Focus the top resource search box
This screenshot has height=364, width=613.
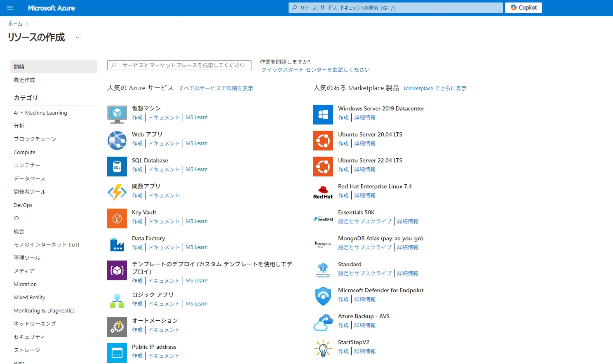(396, 8)
